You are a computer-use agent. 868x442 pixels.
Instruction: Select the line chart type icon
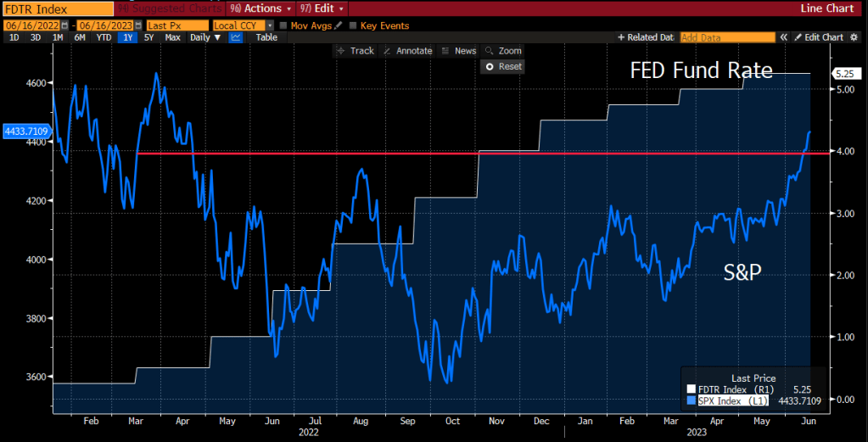pyautogui.click(x=235, y=37)
